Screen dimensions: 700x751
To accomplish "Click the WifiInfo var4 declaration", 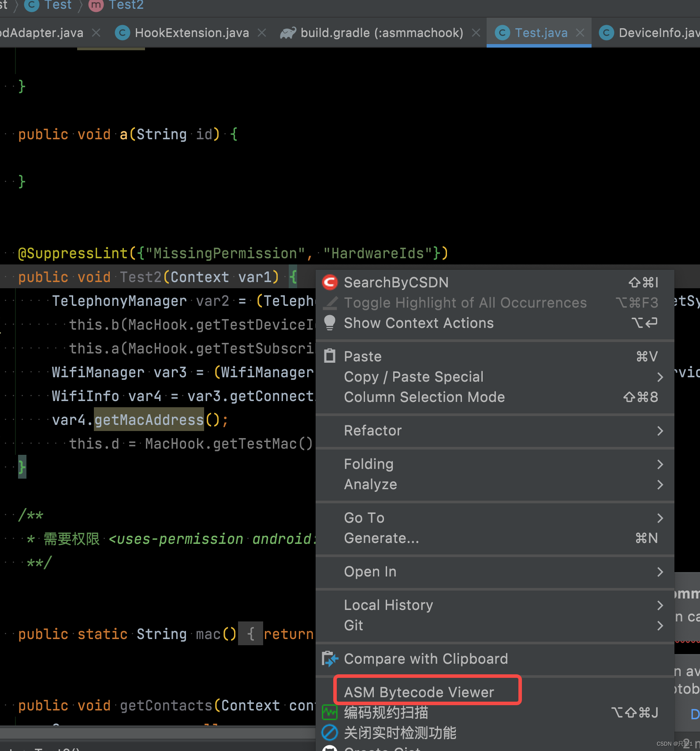I will pyautogui.click(x=106, y=396).
